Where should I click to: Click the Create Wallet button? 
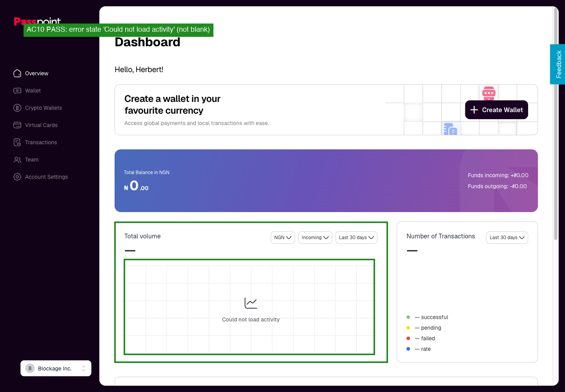pos(496,110)
